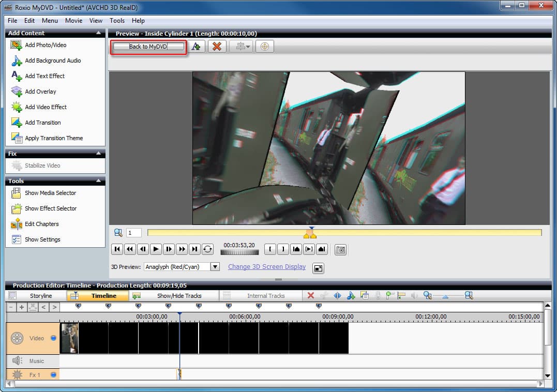This screenshot has width=557, height=392.
Task: Click the yellow preview scrubber bar
Action: (x=414, y=233)
